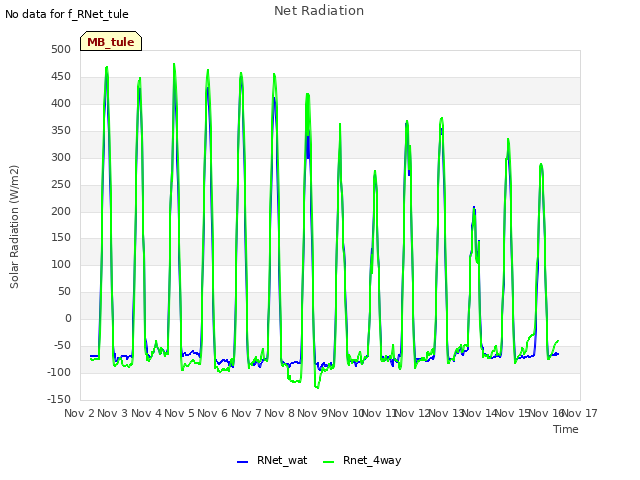This screenshot has height=480, width=640.
Task: Click the Nov 5 x-axis tick label
Action: point(179,413)
